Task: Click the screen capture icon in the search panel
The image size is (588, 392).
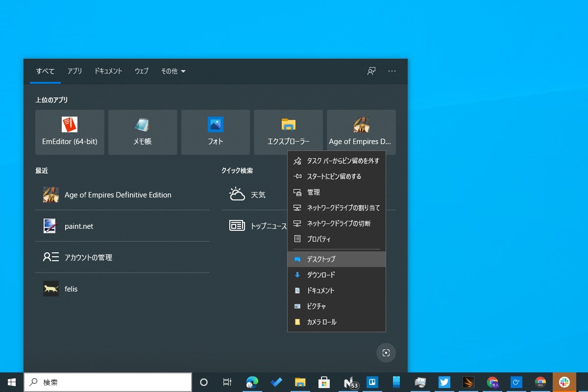Action: click(386, 353)
